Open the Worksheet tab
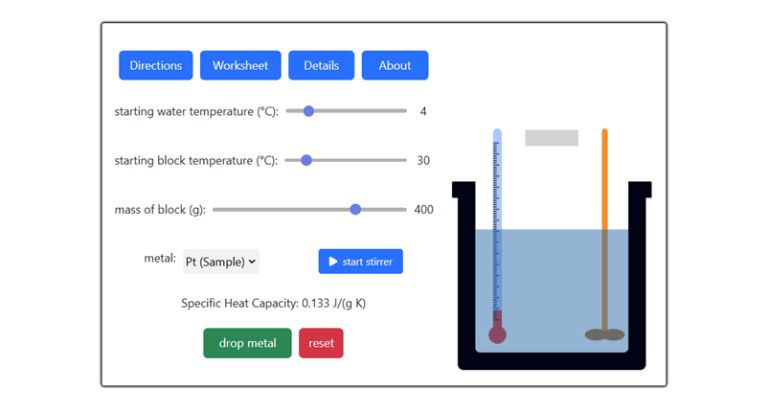Screen dimensions: 768x413 coord(240,66)
